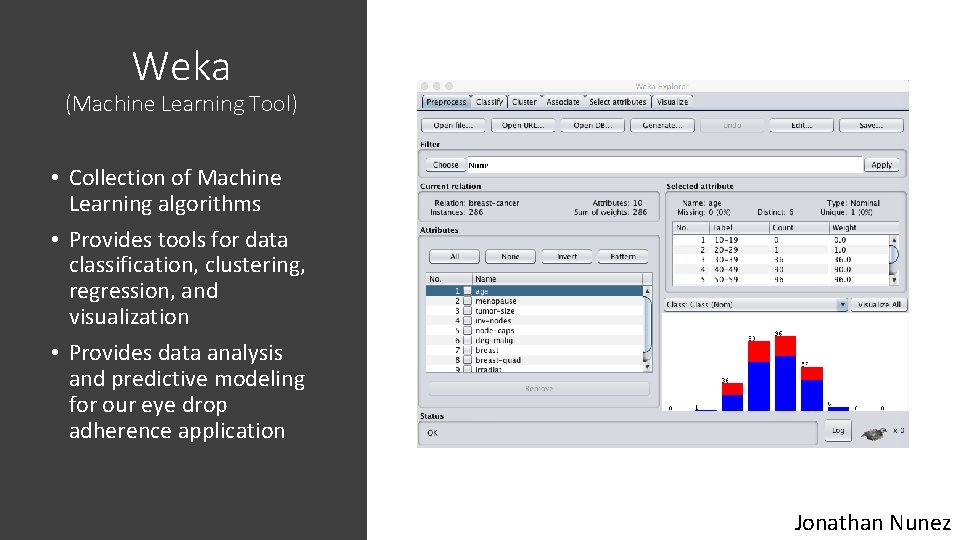
Task: Click the Save... button
Action: click(x=871, y=126)
